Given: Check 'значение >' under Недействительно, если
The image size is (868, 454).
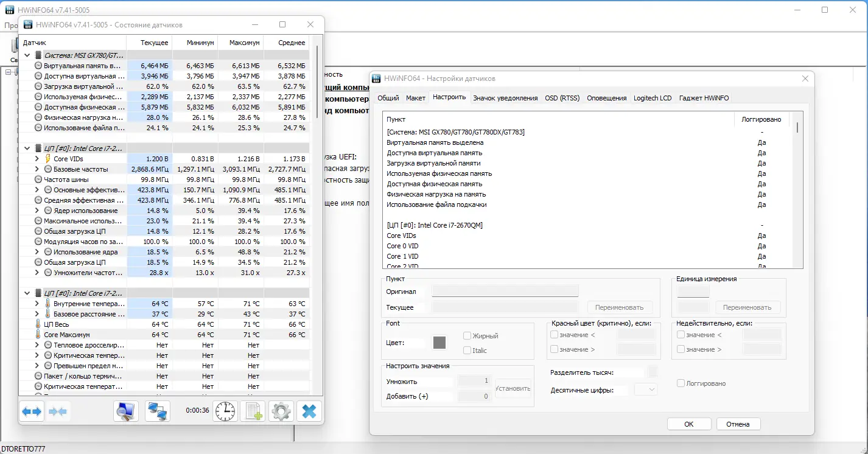Looking at the screenshot, I should pos(681,349).
